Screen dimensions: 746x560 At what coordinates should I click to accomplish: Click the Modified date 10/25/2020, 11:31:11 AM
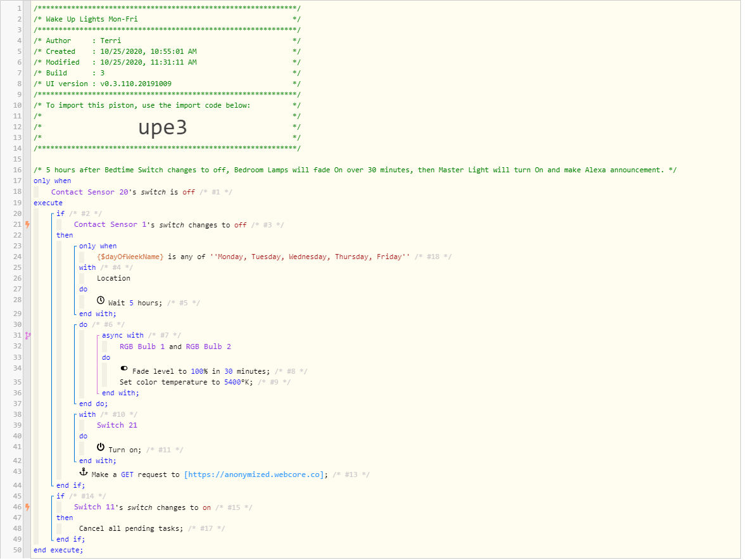point(148,62)
